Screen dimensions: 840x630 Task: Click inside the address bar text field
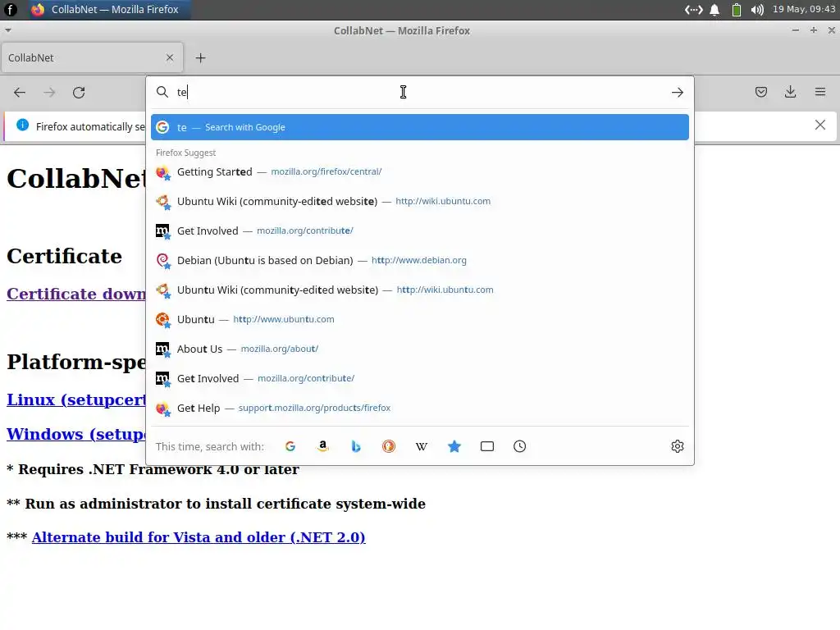click(x=421, y=92)
